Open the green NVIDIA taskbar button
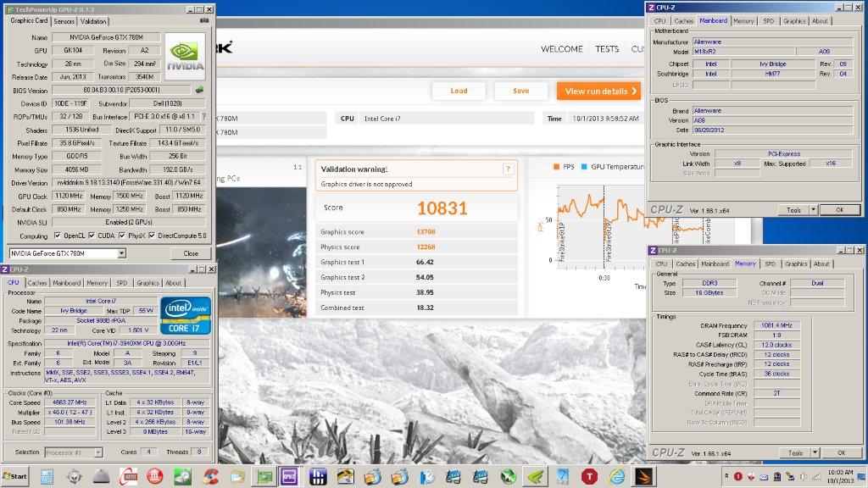This screenshot has width=868, height=488. tap(536, 476)
